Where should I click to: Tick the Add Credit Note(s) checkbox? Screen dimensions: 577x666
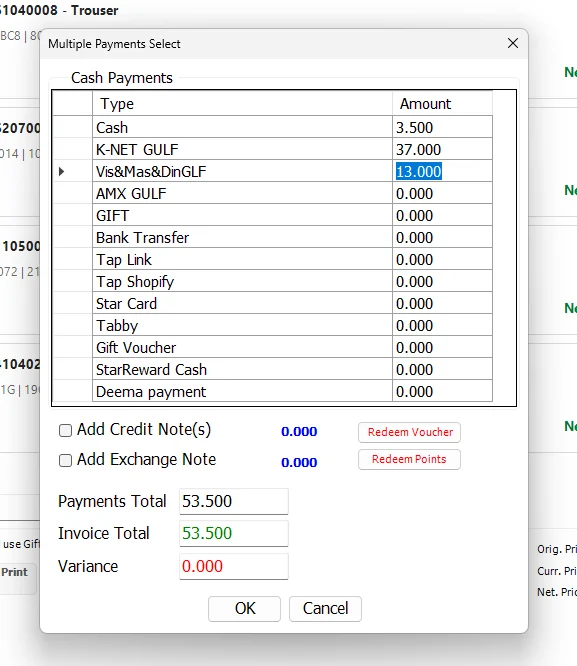coord(65,430)
